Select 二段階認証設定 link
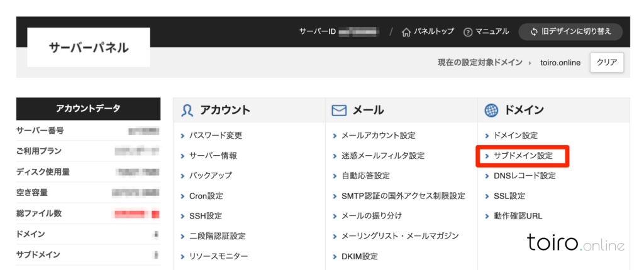 (217, 236)
